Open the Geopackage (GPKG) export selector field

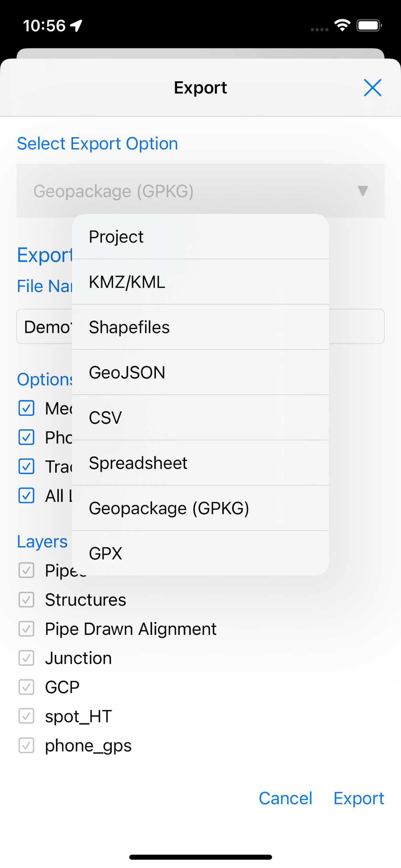tap(189, 191)
